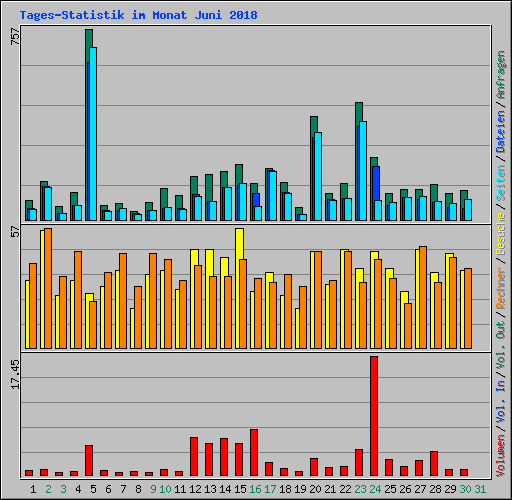Image resolution: width=512 pixels, height=500 pixels.
Task: Click day label '7' on the x-axis
Action: tap(123, 489)
